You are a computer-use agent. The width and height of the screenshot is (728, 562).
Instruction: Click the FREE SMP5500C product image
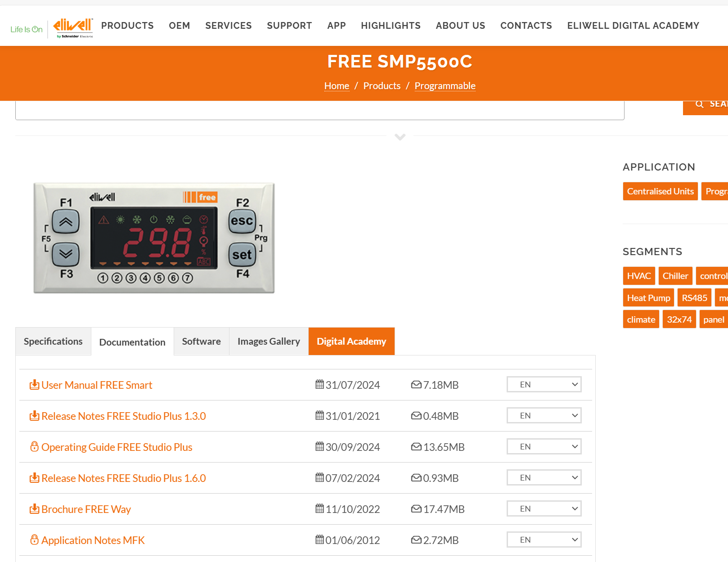[x=154, y=238]
